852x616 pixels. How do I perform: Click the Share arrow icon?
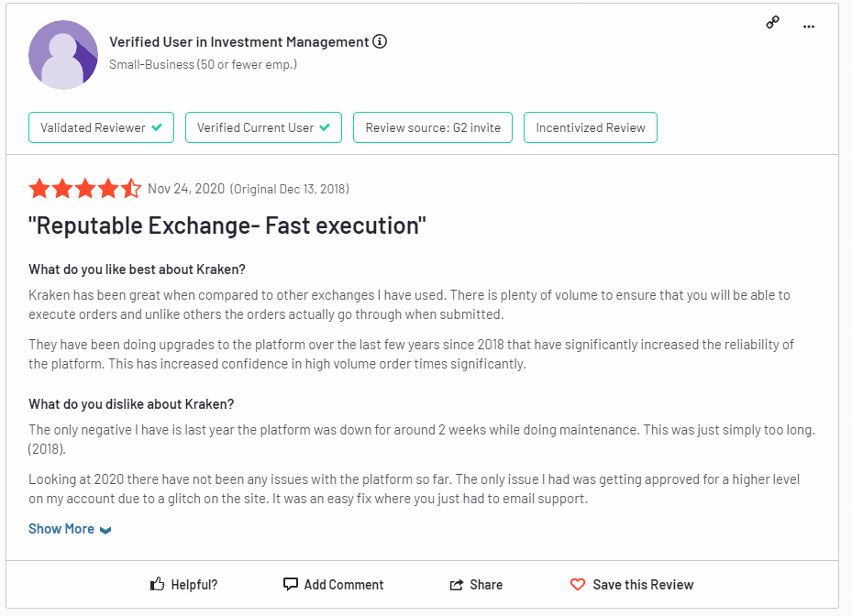pyautogui.click(x=457, y=585)
